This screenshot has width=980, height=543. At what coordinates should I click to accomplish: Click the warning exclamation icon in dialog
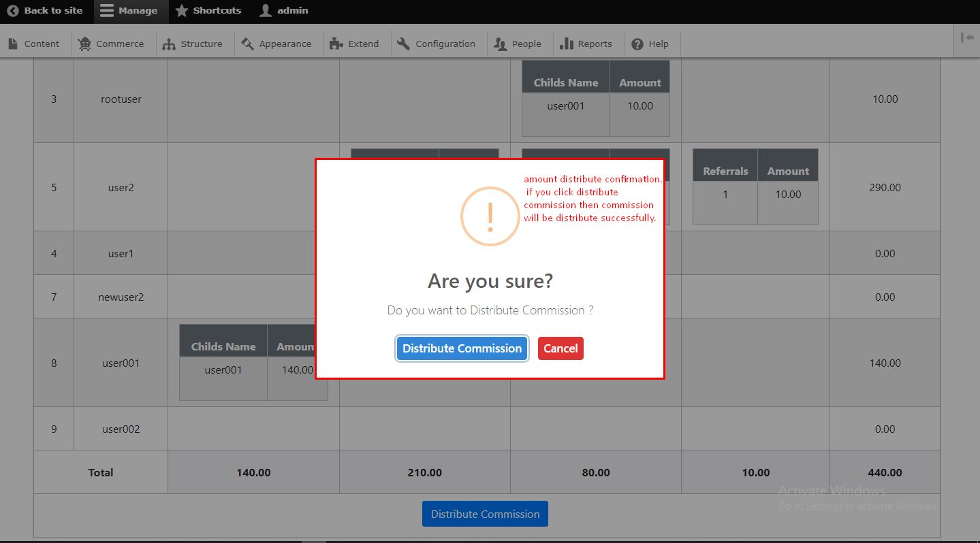click(x=490, y=216)
